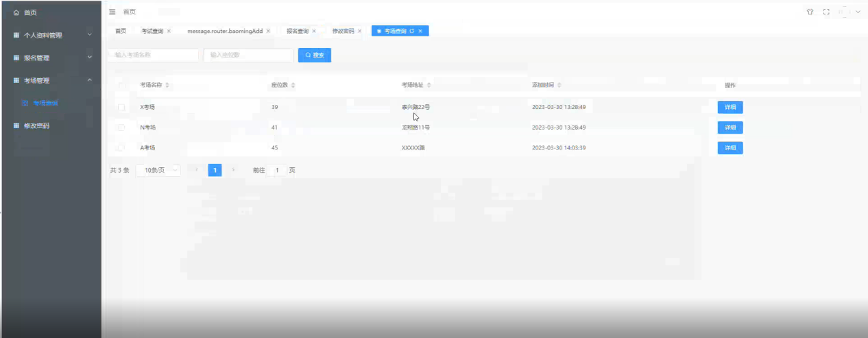Sort table by 考场名称 column arrows

(167, 85)
